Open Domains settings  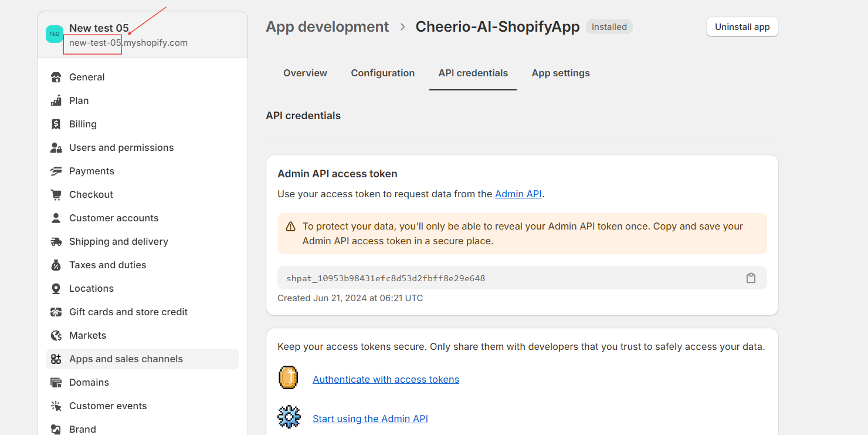tap(143, 382)
